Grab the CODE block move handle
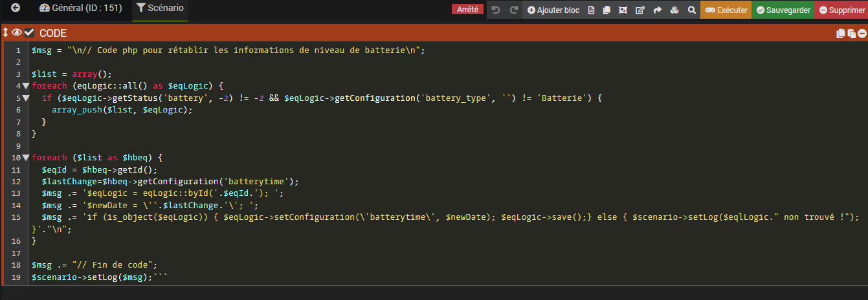 tap(5, 32)
